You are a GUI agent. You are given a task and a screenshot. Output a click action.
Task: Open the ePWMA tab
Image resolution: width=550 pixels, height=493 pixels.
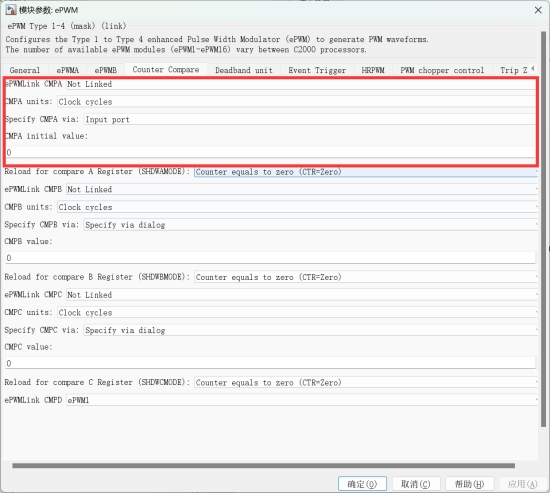point(68,70)
